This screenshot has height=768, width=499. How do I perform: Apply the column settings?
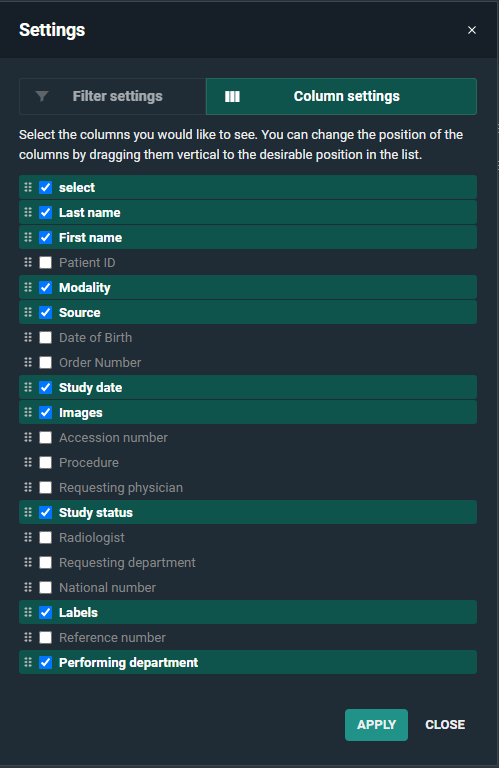click(x=376, y=724)
